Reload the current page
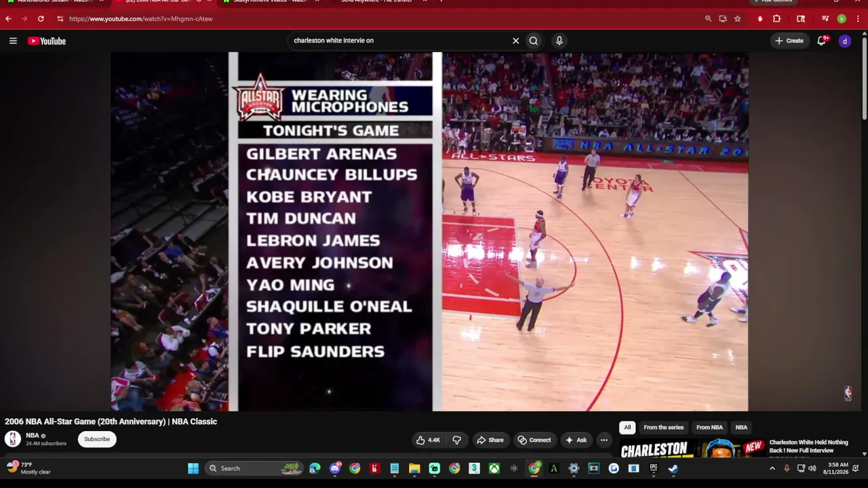Image resolution: width=868 pixels, height=488 pixels. [41, 19]
